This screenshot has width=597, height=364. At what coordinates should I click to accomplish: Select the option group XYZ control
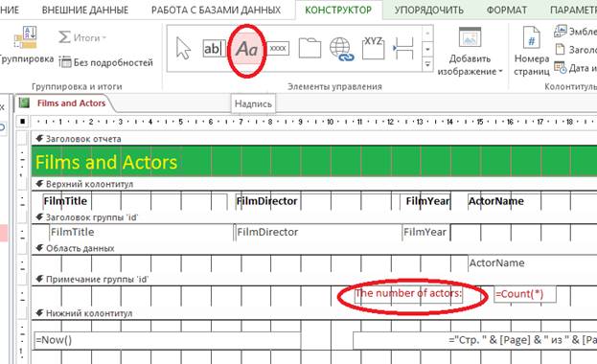(x=373, y=48)
